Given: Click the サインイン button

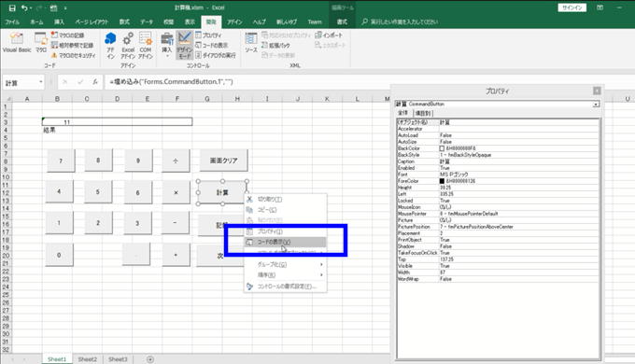Looking at the screenshot, I should (x=571, y=7).
